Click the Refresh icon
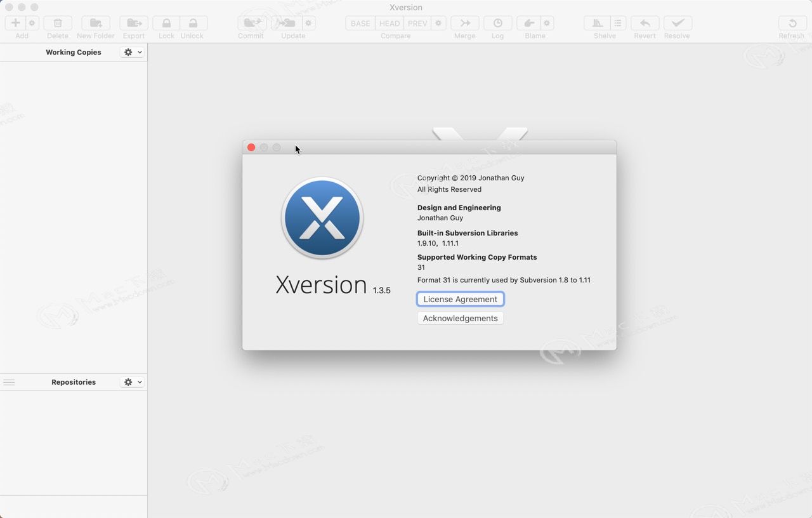This screenshot has height=518, width=812. pyautogui.click(x=792, y=23)
